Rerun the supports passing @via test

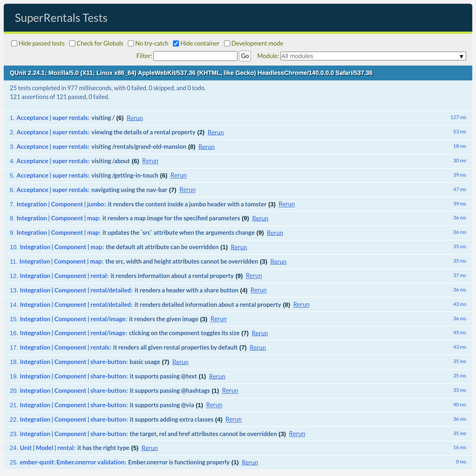click(x=214, y=405)
